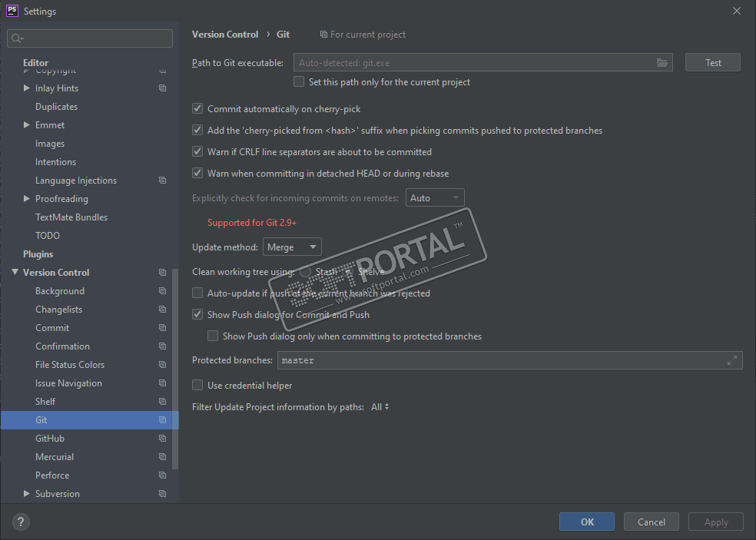Viewport: 756px width, 540px height.
Task: Click the help question mark button
Action: (21, 522)
